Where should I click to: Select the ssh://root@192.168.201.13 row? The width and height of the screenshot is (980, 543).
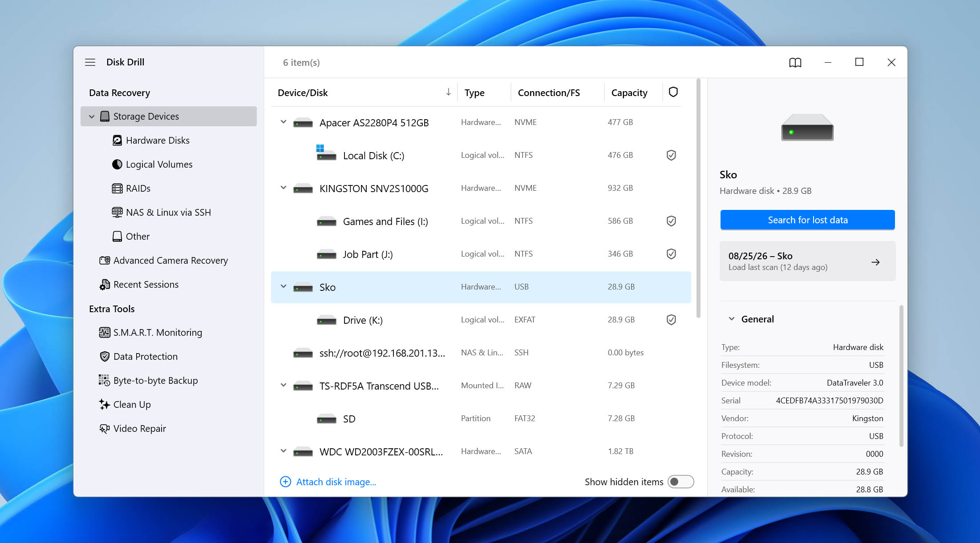[x=481, y=353]
